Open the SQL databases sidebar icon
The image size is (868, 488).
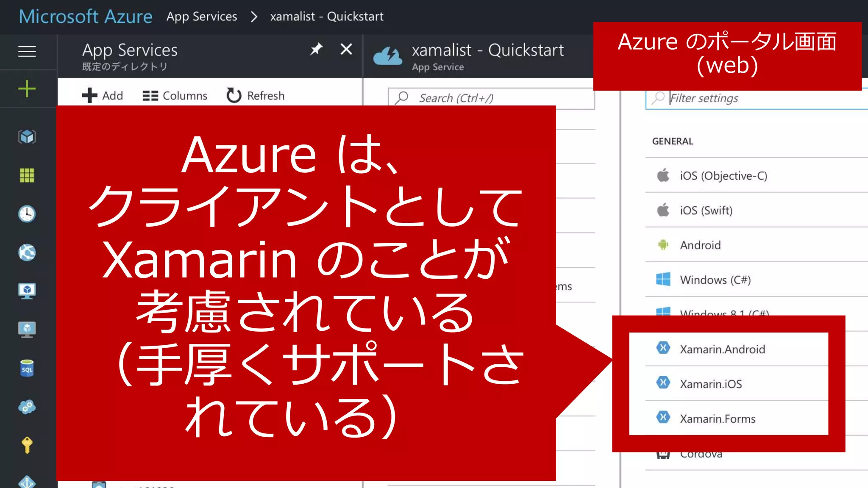pyautogui.click(x=27, y=368)
